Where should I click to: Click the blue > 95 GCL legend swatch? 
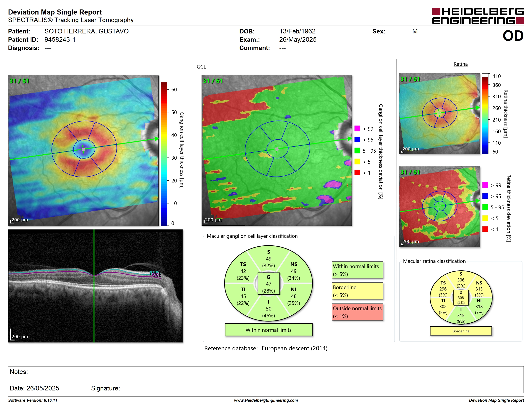coord(357,139)
